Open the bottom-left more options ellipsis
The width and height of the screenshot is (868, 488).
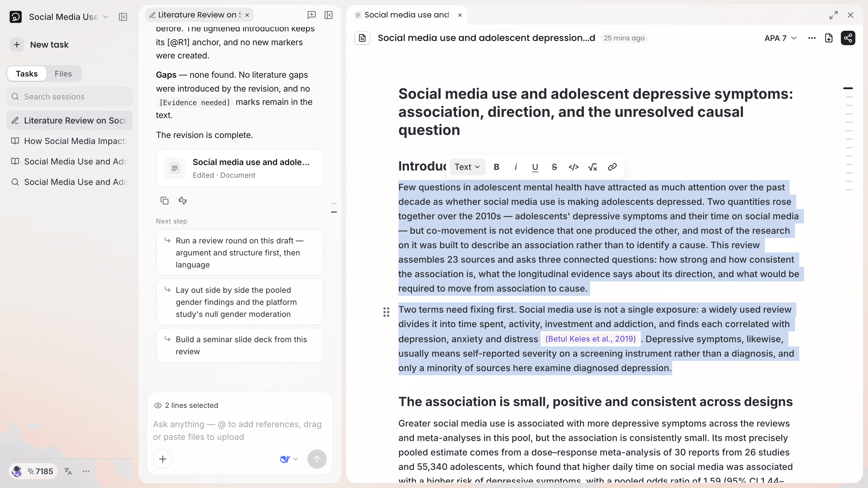point(86,471)
